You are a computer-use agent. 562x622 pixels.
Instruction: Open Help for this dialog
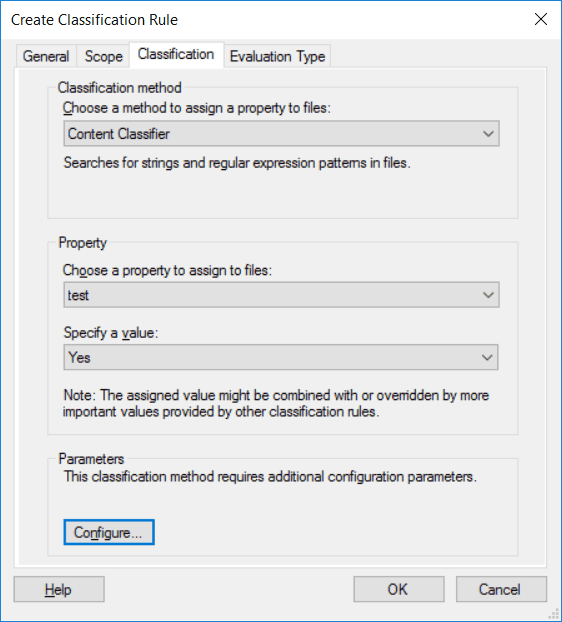click(59, 589)
